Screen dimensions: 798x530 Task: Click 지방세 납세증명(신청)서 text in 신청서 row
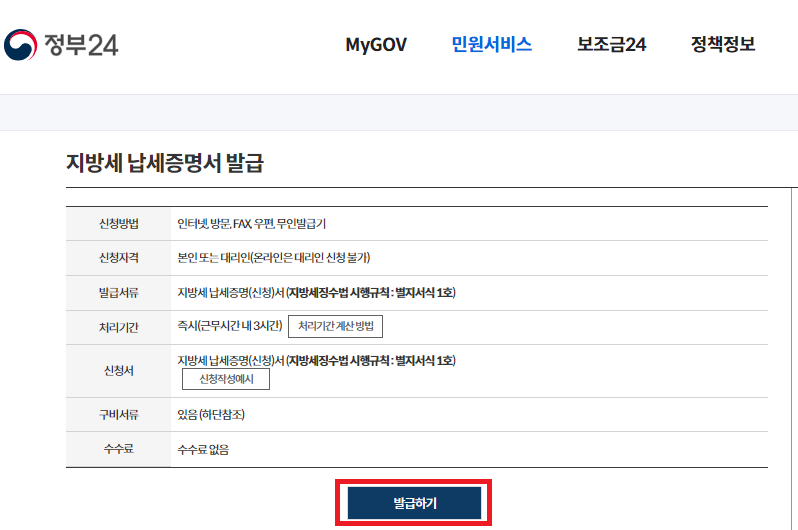[316, 361]
